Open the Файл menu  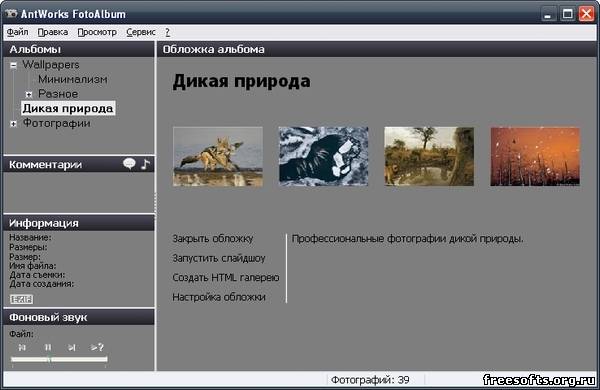tap(18, 32)
